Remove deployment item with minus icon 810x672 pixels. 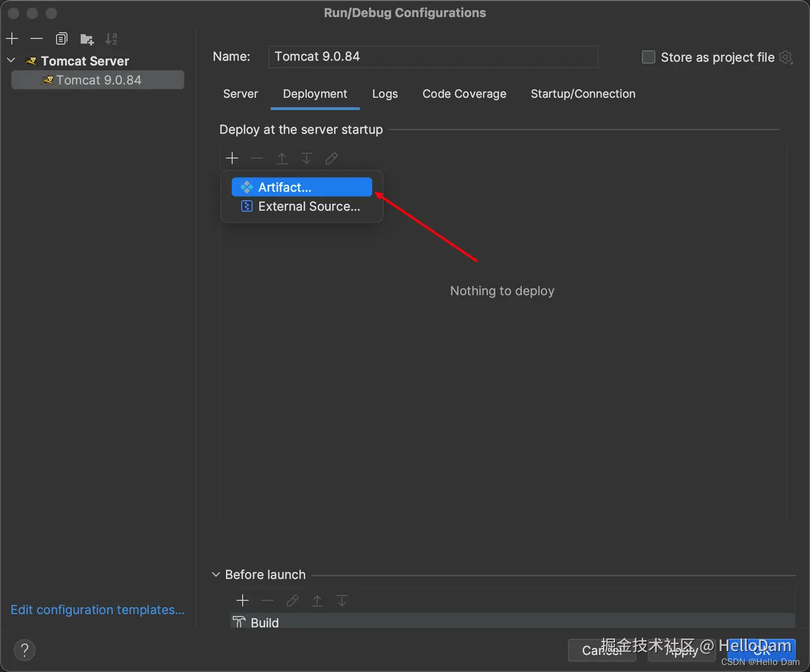click(x=257, y=158)
